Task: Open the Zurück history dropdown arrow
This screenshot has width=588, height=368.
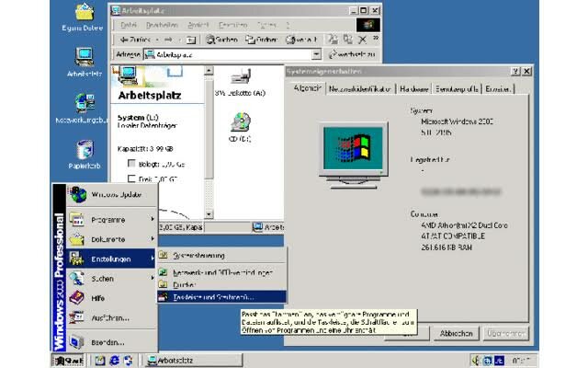Action: 157,40
